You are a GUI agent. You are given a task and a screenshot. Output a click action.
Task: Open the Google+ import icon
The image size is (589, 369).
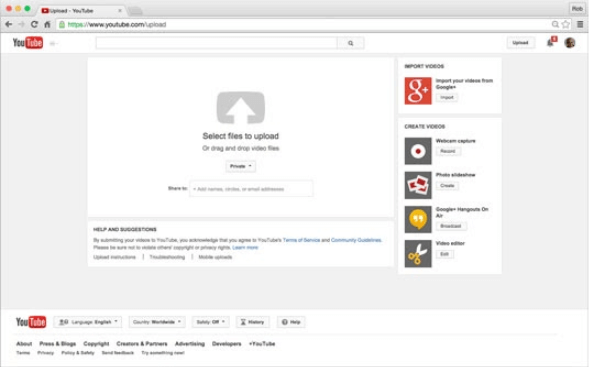[418, 91]
